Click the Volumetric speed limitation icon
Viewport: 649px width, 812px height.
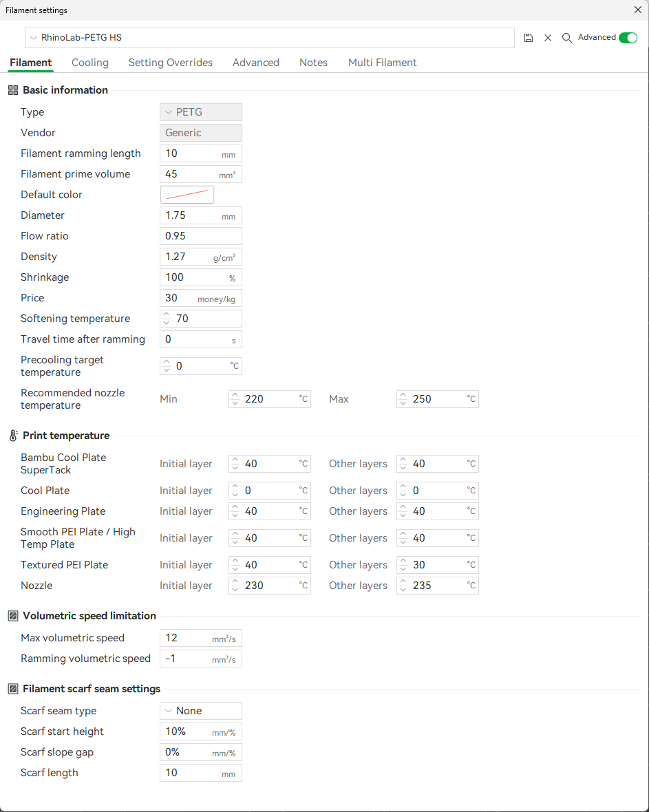click(x=13, y=616)
